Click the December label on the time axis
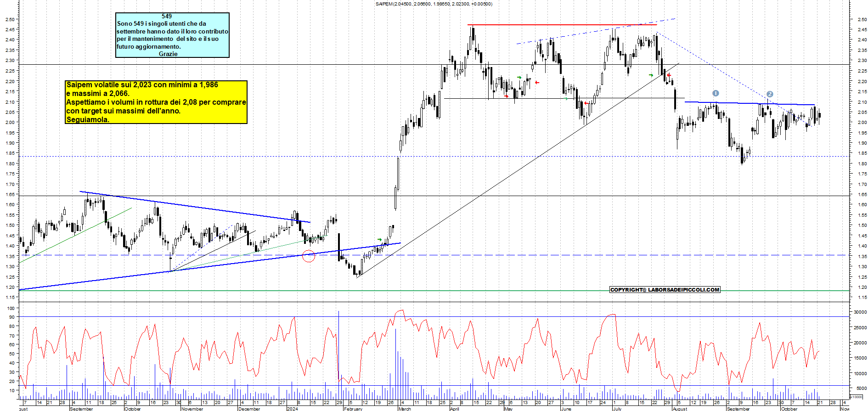 (x=249, y=409)
